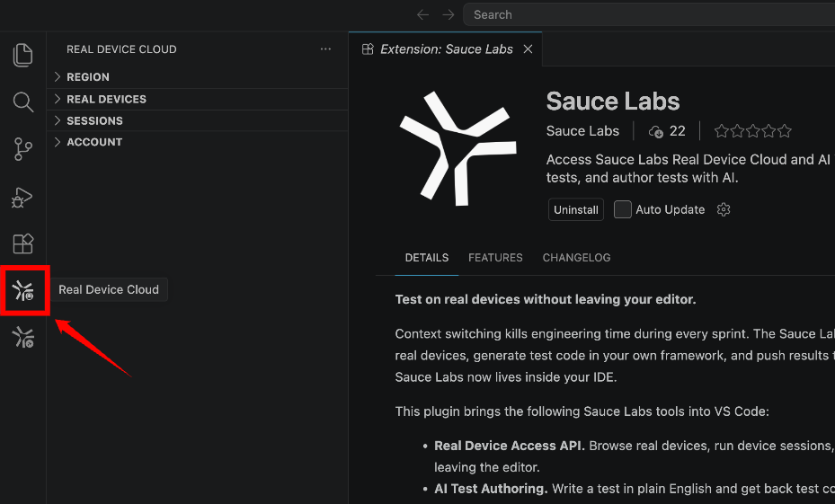Click 'Context switching kills engineering time' line
835x504 pixels.
click(615, 333)
